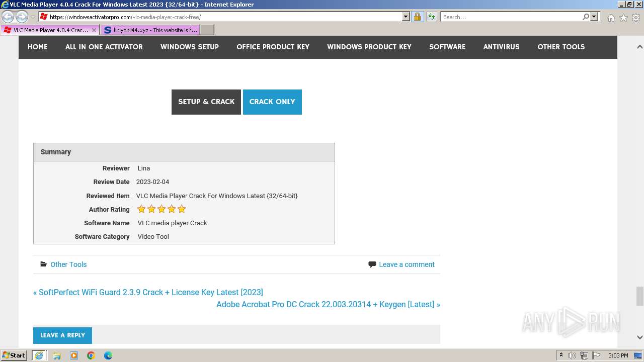Open a new blank tab
This screenshot has height=362, width=644.
pyautogui.click(x=207, y=30)
